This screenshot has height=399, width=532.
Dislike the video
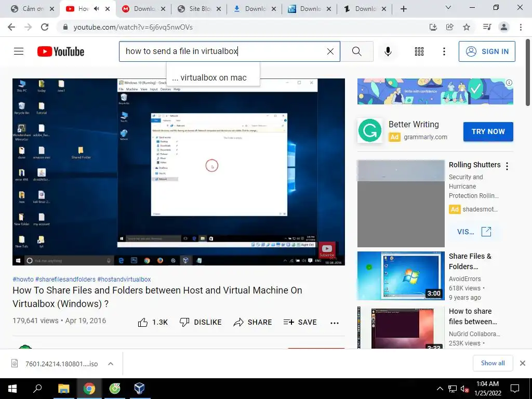pyautogui.click(x=201, y=322)
